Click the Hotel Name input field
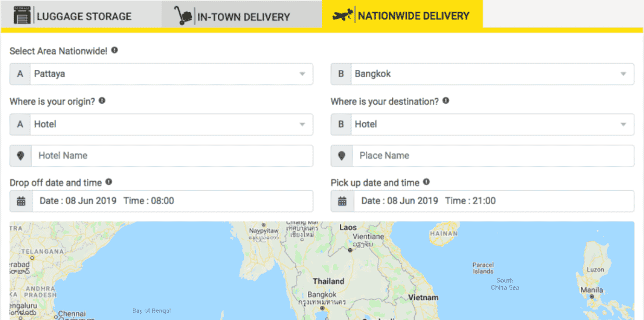Viewport: 644px width, 320px height. [172, 156]
